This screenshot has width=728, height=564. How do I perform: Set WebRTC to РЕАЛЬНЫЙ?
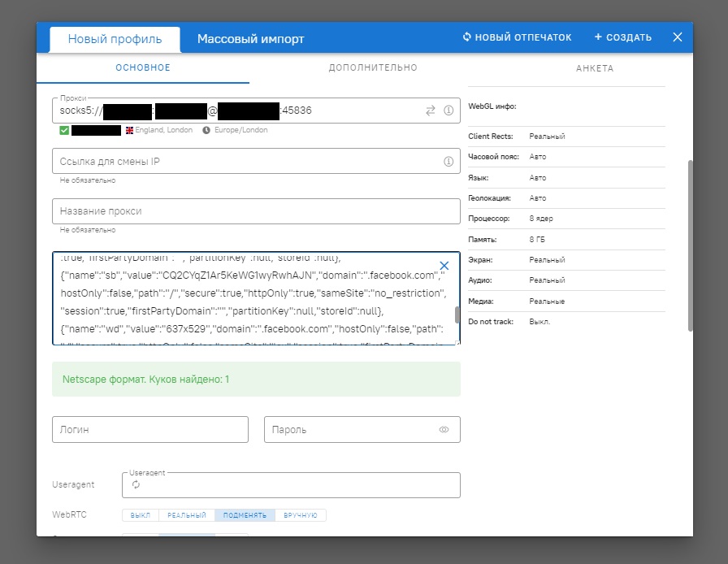tap(187, 515)
